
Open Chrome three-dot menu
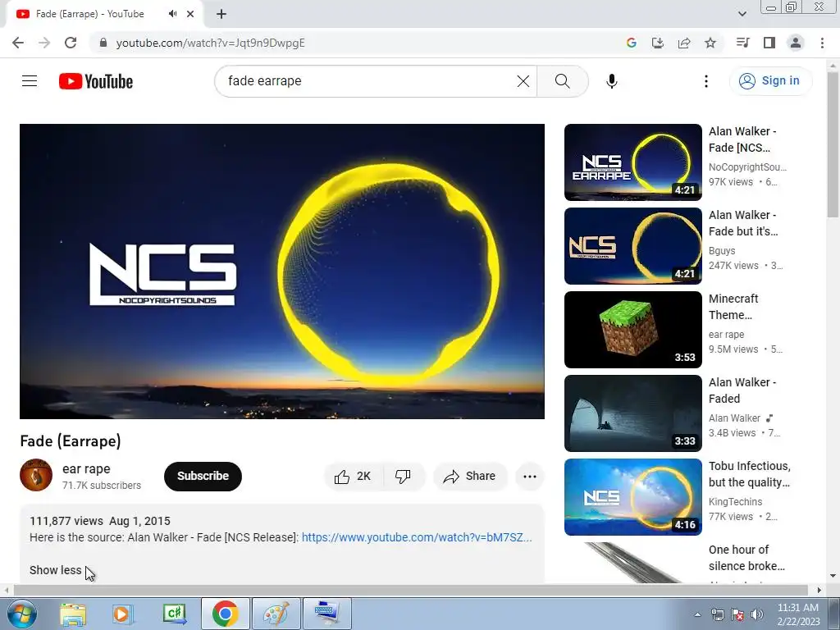[x=822, y=43]
